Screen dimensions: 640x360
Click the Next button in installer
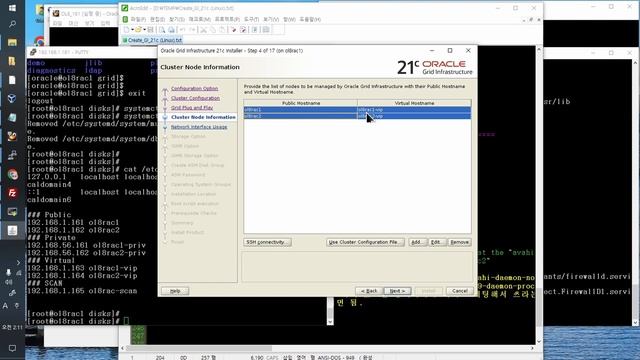click(x=397, y=291)
